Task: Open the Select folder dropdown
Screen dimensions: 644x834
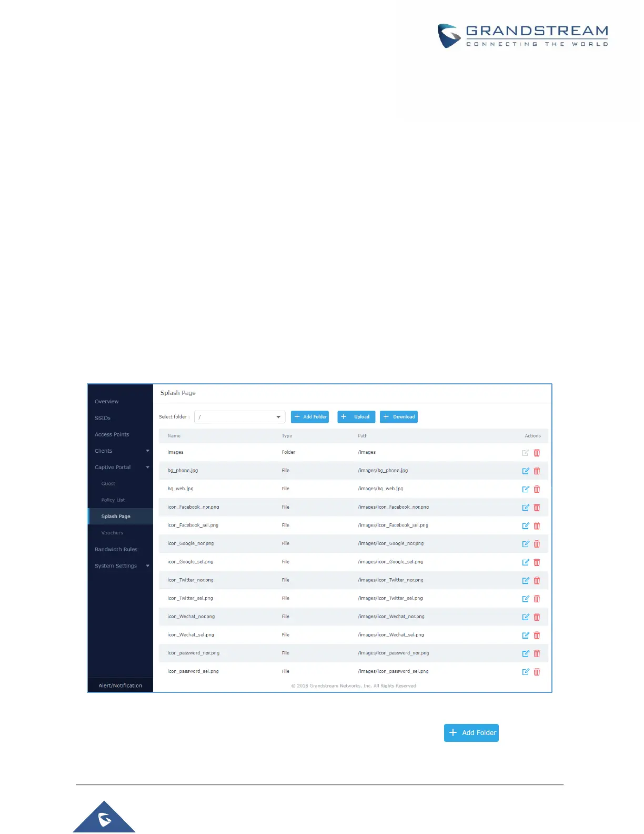Action: pyautogui.click(x=240, y=417)
